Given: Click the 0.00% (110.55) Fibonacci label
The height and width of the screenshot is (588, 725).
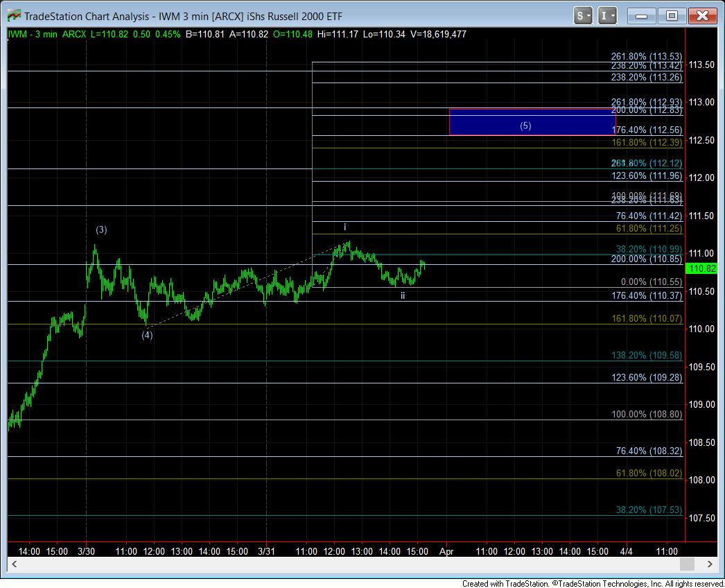Looking at the screenshot, I should point(651,282).
